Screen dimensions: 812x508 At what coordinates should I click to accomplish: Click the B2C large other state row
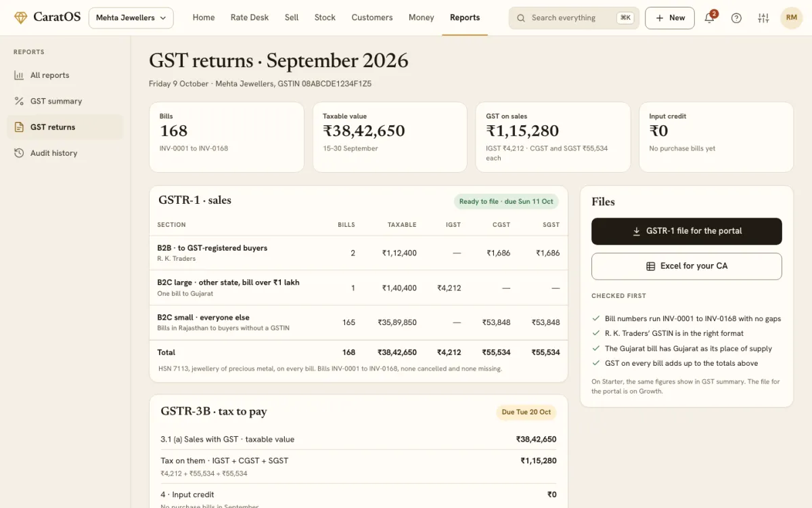tap(359, 288)
